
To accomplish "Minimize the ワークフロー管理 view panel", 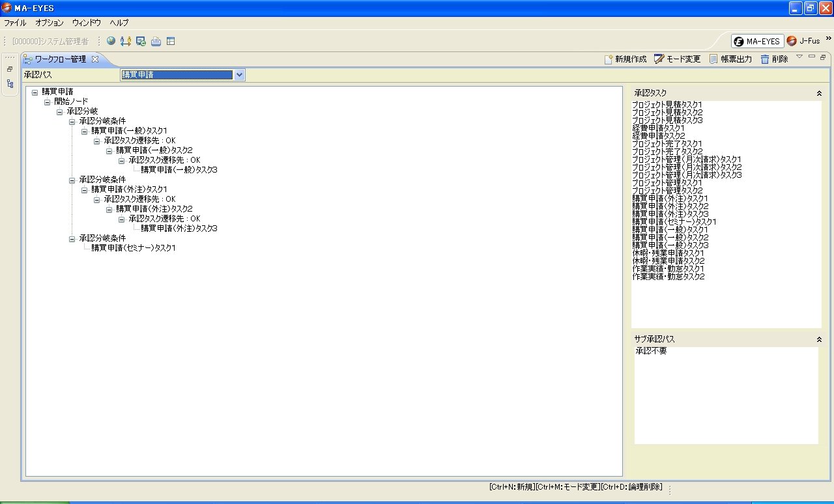I will click(x=811, y=57).
